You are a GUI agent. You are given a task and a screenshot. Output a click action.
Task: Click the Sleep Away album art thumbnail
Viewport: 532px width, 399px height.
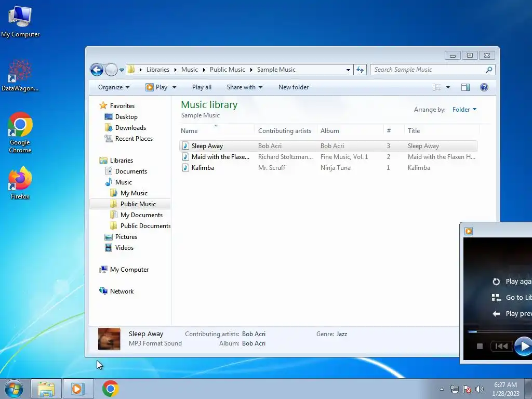[109, 339]
